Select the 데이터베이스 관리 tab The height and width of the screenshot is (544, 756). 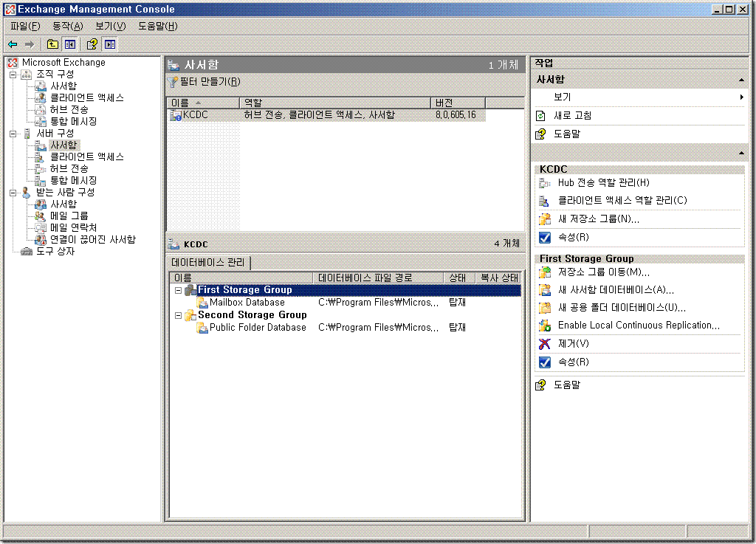[207, 263]
